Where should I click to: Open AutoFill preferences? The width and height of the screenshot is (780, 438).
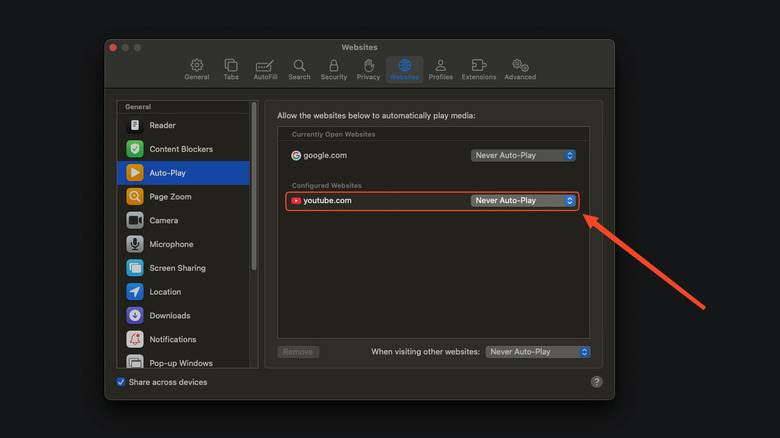coord(265,69)
